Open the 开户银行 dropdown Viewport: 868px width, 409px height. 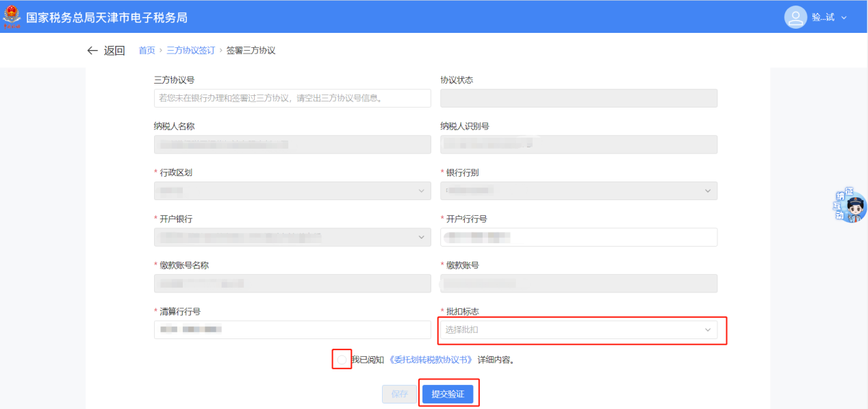pyautogui.click(x=292, y=237)
